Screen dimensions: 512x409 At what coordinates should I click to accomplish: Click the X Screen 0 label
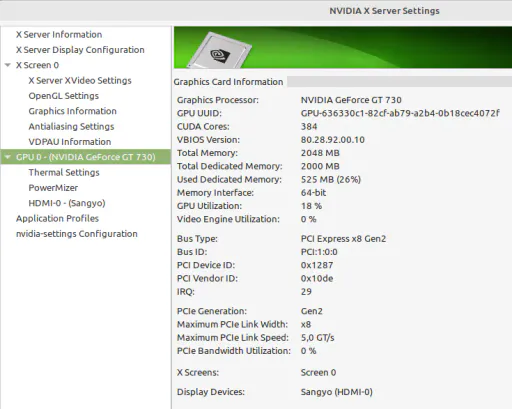pyautogui.click(x=37, y=65)
